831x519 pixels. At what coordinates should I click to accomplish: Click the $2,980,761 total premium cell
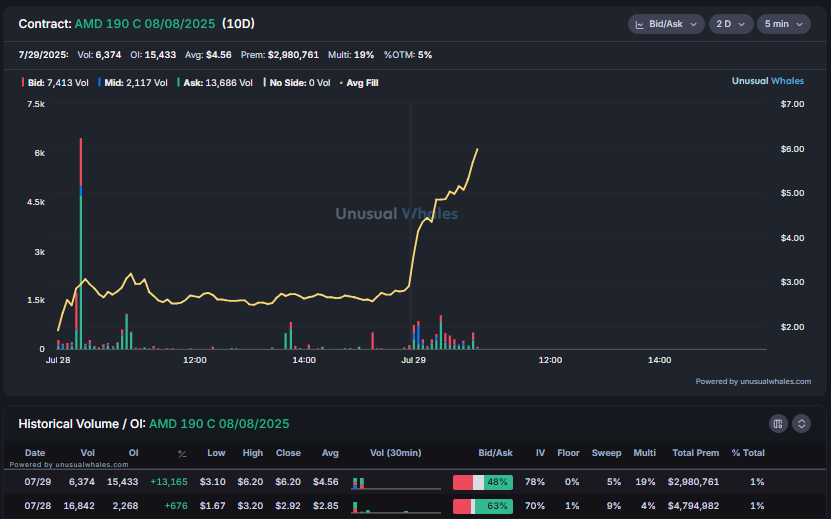pyautogui.click(x=693, y=482)
